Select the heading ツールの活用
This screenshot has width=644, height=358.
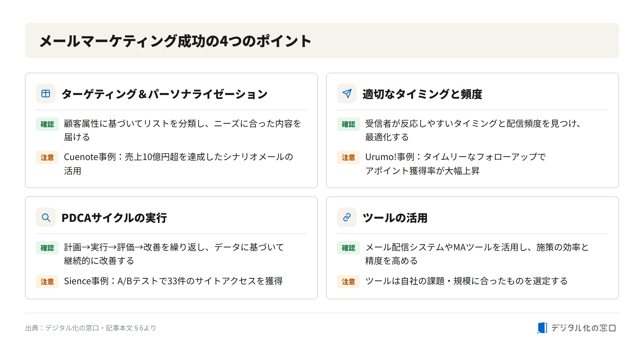click(x=395, y=218)
